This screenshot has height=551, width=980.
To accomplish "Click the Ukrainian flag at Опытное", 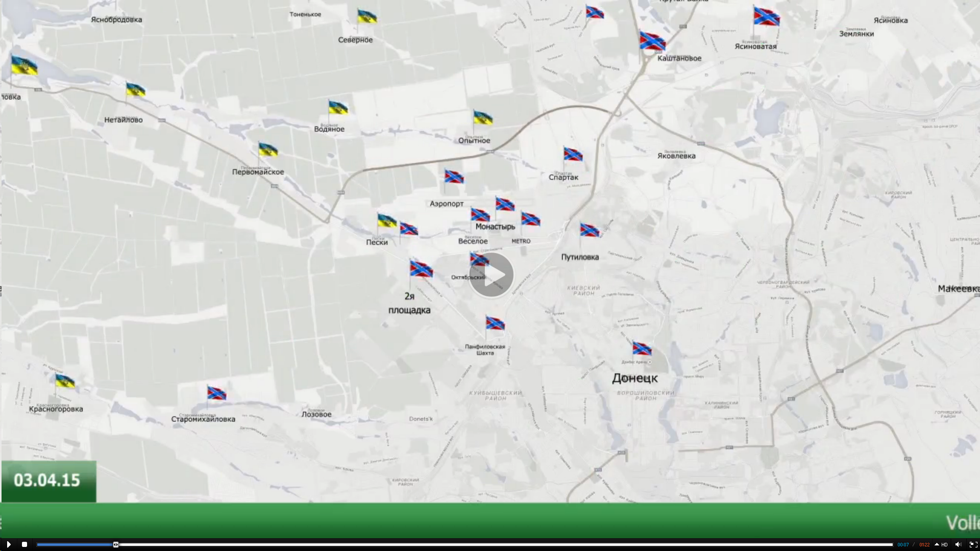I will 482,118.
